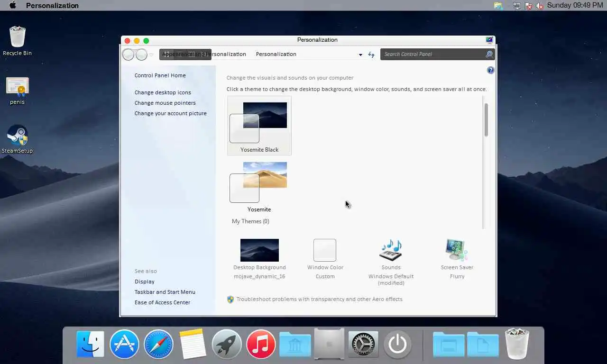The height and width of the screenshot is (364, 607).
Task: Open Desktop Background mojave_dynamic_16 thumbnail
Action: (259, 250)
